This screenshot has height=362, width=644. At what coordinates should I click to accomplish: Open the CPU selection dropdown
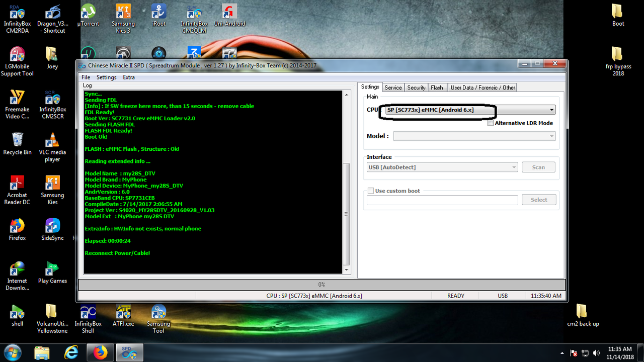[x=552, y=110]
